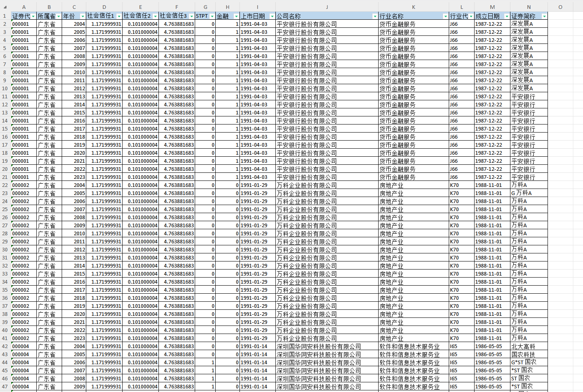
Task: Select column L by its header
Action: (462, 7)
